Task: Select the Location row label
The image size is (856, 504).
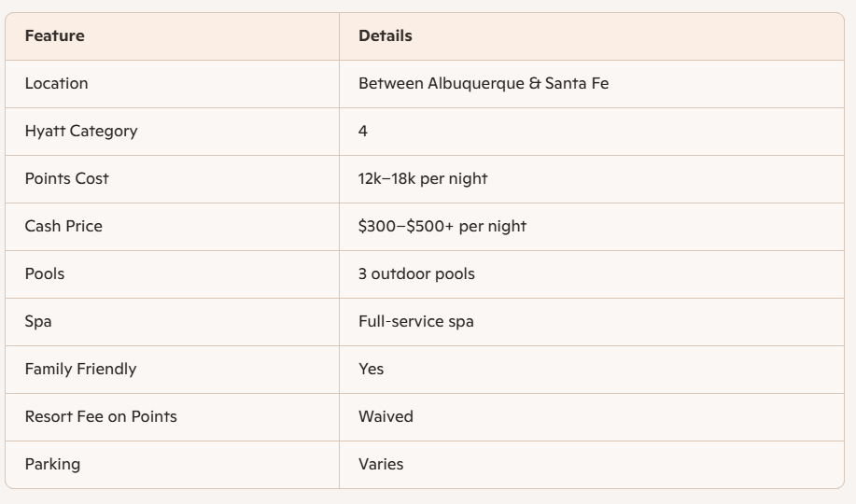Action: tap(56, 83)
